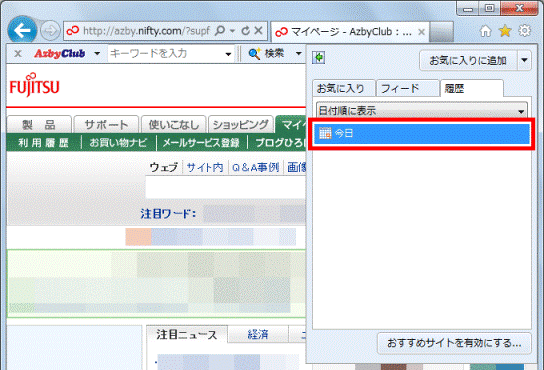544x370 pixels.
Task: Switch to the お気に入り tab
Action: tap(343, 89)
